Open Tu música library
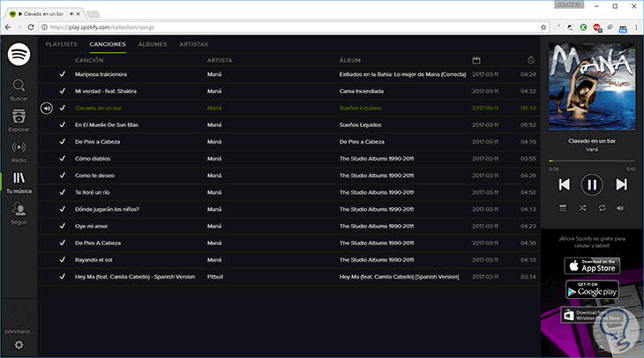Image resolution: width=644 pixels, height=358 pixels. [19, 183]
